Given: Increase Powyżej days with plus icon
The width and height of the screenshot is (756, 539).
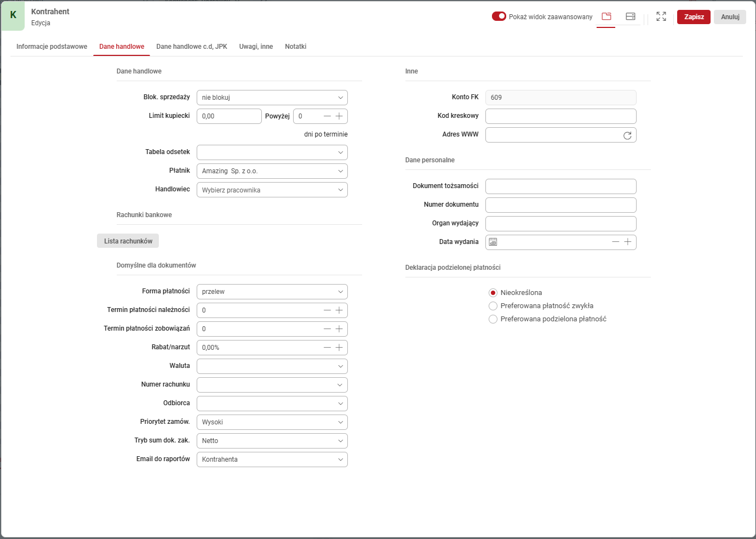Looking at the screenshot, I should tap(339, 116).
